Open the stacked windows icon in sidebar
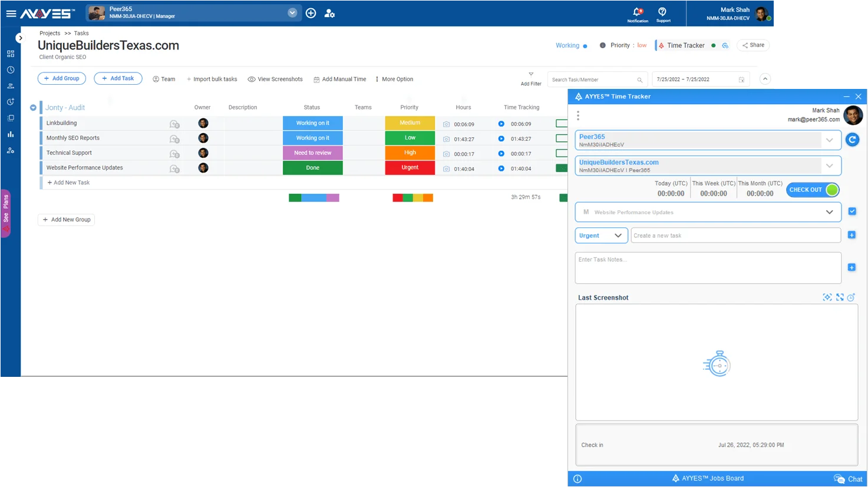This screenshot has width=868, height=487. pyautogui.click(x=11, y=118)
